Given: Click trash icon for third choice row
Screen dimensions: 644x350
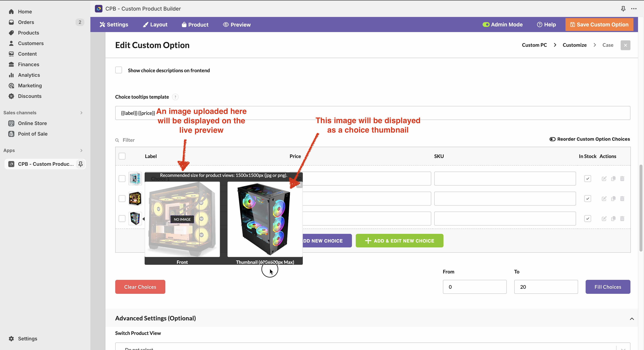Looking at the screenshot, I should pyautogui.click(x=622, y=219).
